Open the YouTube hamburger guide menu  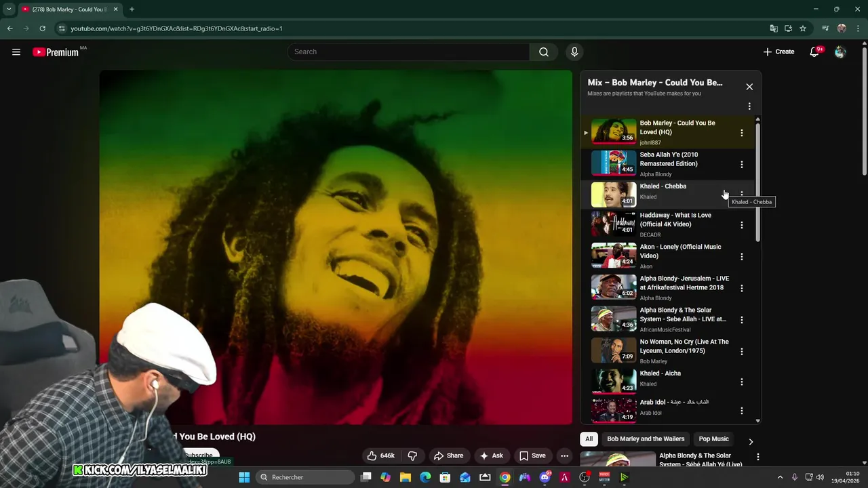click(x=16, y=52)
